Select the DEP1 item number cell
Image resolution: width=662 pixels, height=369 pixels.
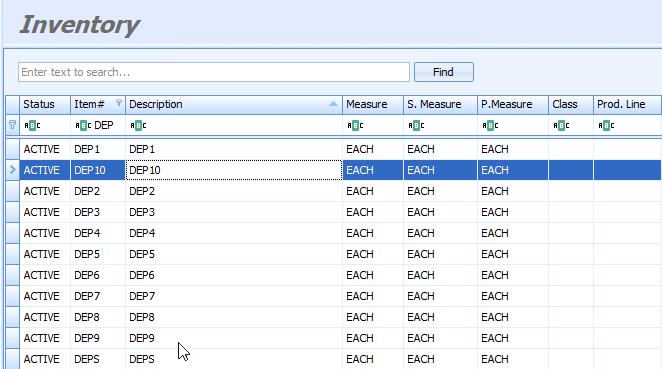pos(98,149)
